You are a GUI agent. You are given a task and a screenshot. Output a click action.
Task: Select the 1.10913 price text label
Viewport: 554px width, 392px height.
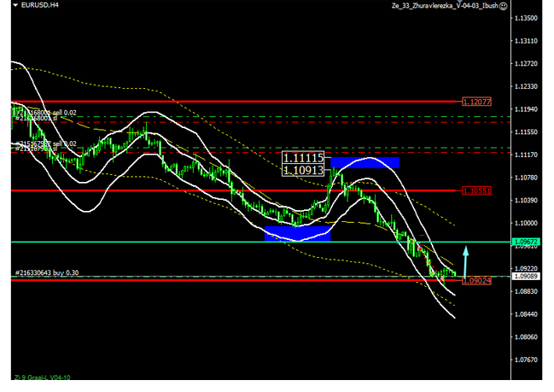pos(304,170)
